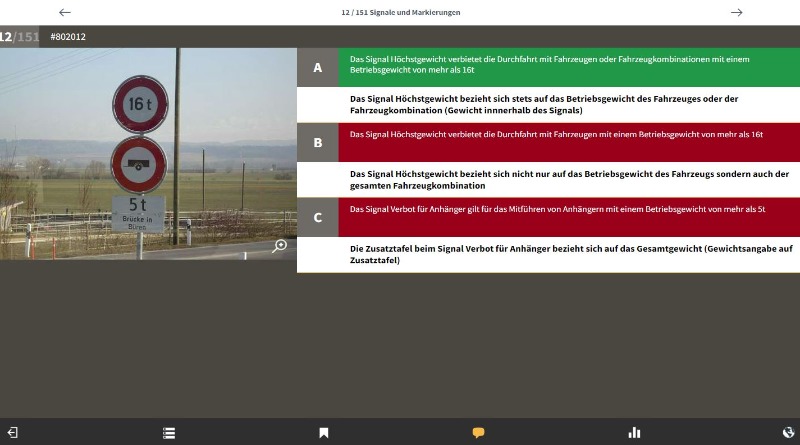Screen dimensions: 800x445
Task: Open the exit icon in bottom bar
Action: [13, 433]
